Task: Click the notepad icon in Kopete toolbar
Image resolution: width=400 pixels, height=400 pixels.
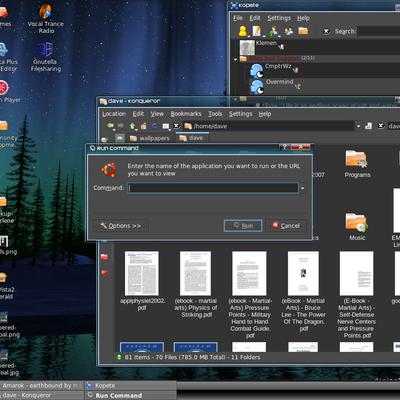Action: [x=257, y=31]
